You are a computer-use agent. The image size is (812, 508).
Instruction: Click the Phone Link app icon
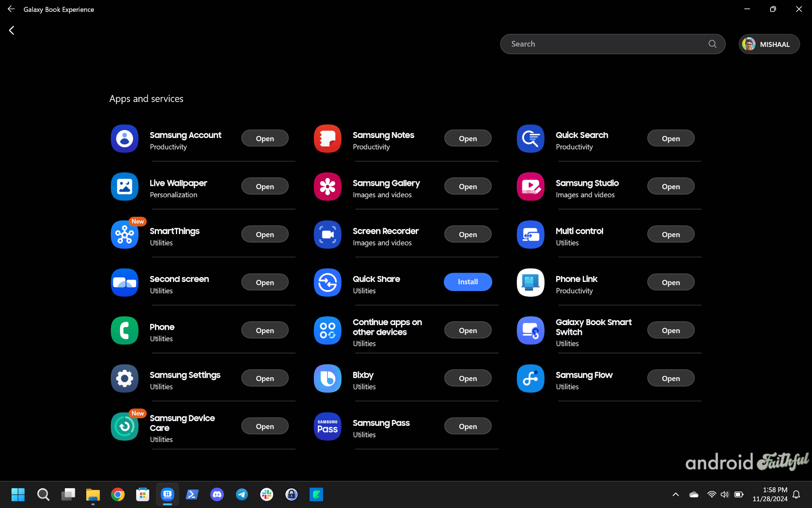pyautogui.click(x=530, y=282)
